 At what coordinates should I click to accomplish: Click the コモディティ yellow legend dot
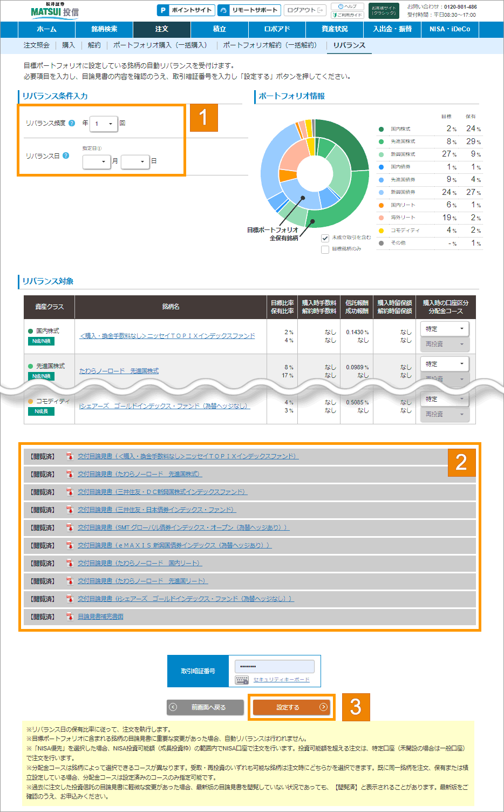(381, 231)
